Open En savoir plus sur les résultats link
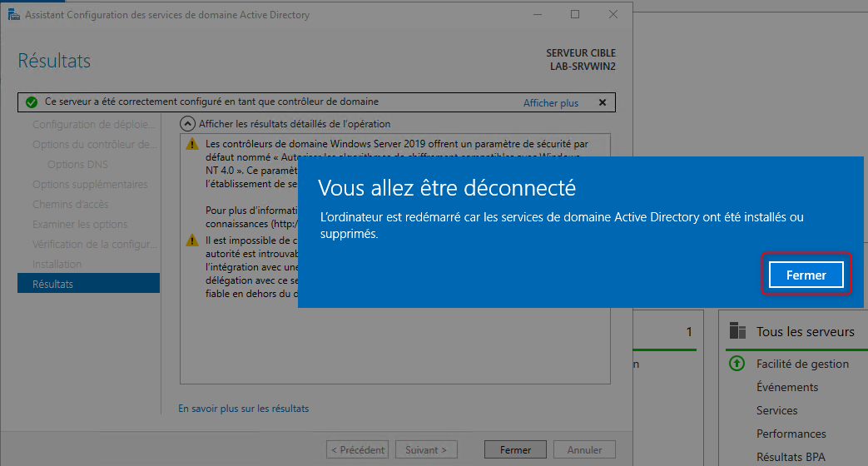 coord(243,409)
